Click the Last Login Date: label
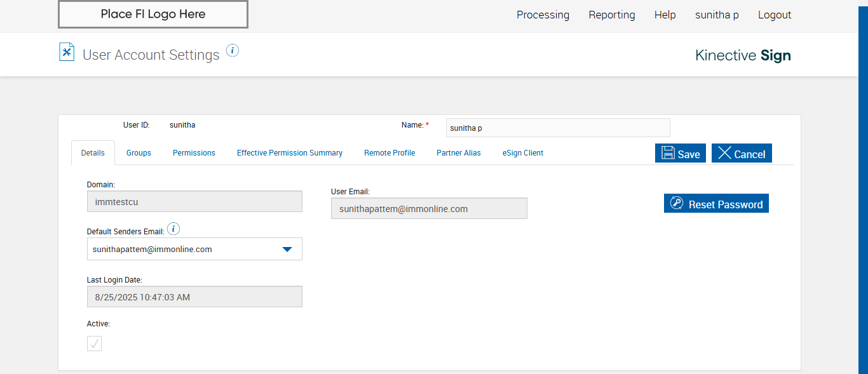 pos(114,279)
